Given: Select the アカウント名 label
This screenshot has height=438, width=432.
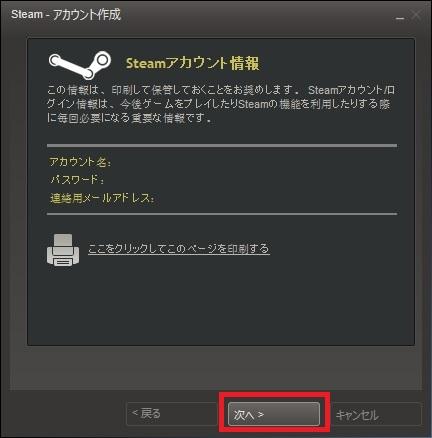Looking at the screenshot, I should point(80,162).
